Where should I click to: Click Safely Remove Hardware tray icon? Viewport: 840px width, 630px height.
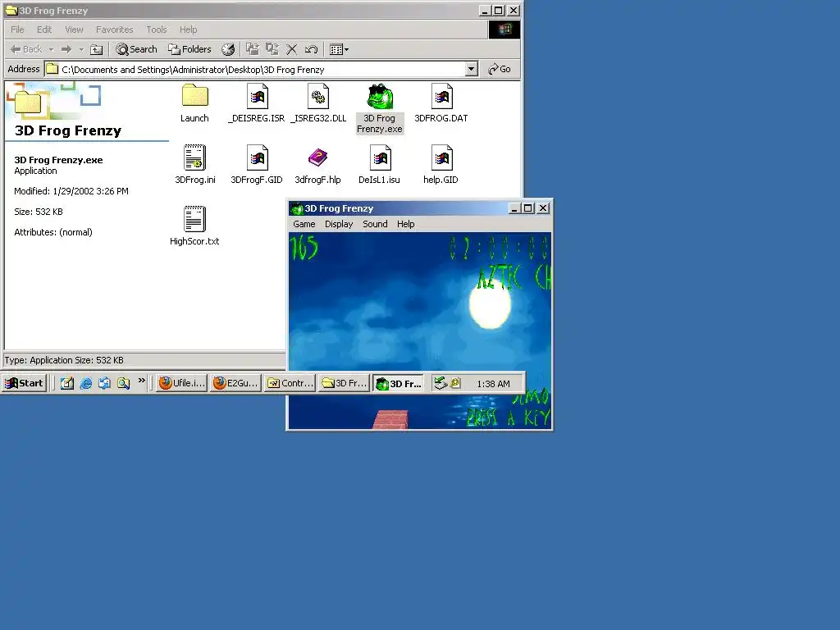click(441, 382)
